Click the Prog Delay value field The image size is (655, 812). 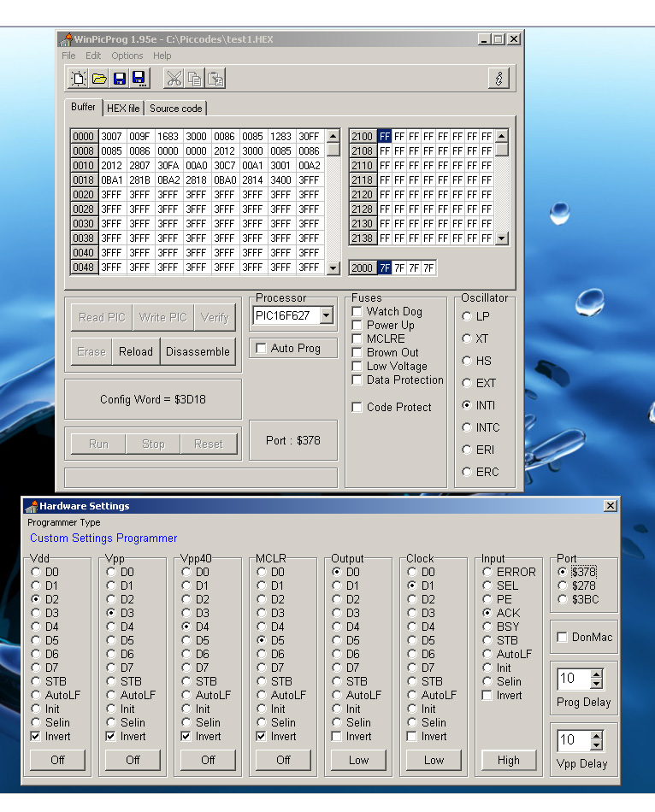pyautogui.click(x=574, y=679)
